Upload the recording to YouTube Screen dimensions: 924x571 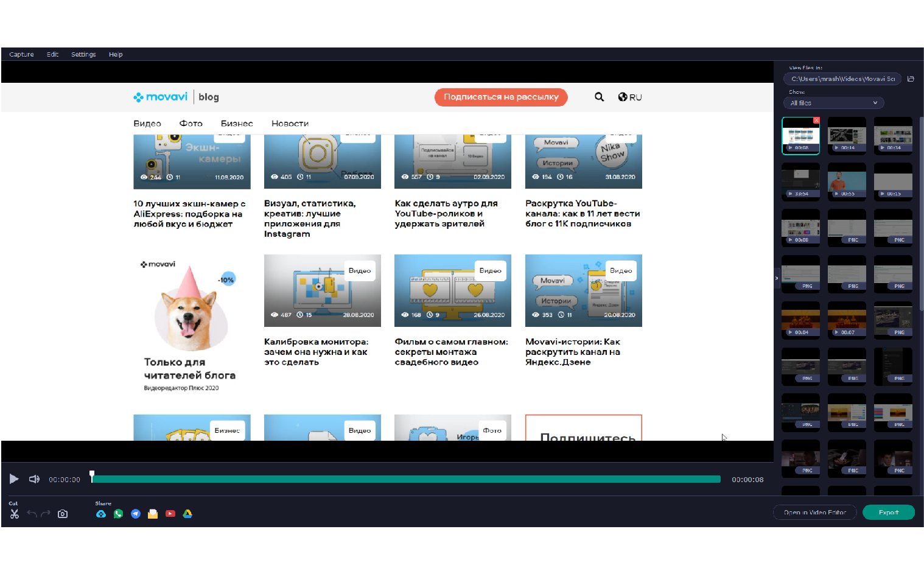click(x=170, y=514)
